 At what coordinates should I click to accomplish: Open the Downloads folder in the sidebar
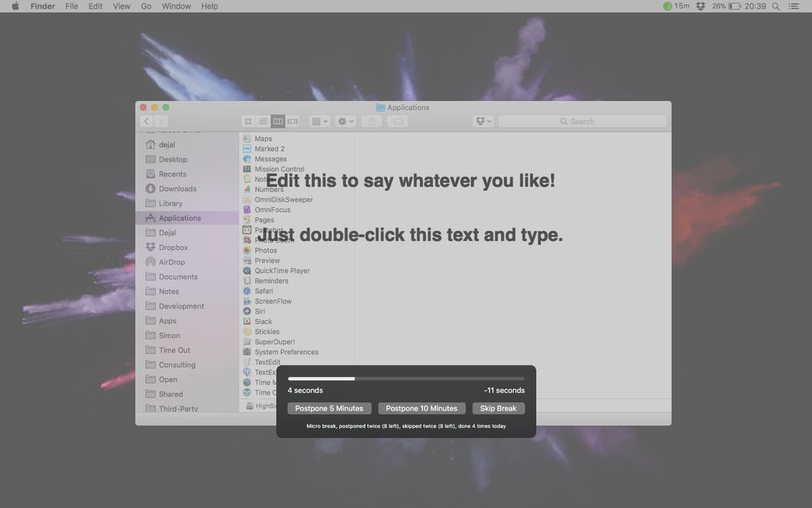point(176,188)
